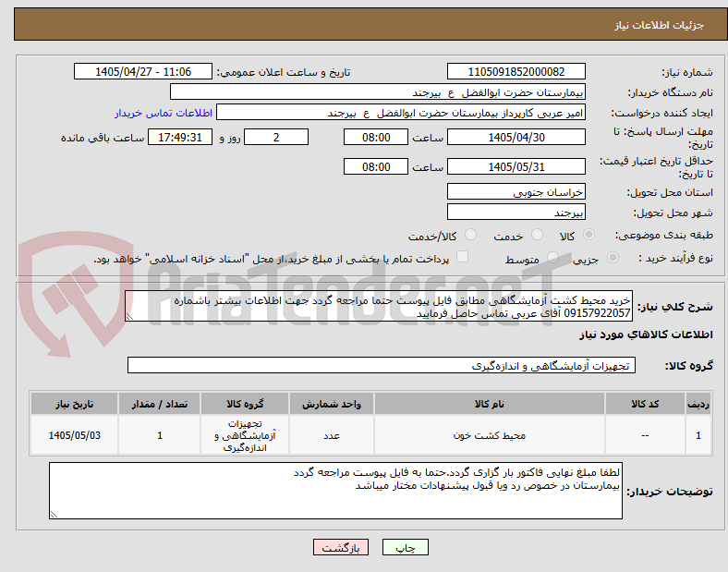Select the کالا/خدمت radio button
The image size is (728, 572).
click(471, 235)
